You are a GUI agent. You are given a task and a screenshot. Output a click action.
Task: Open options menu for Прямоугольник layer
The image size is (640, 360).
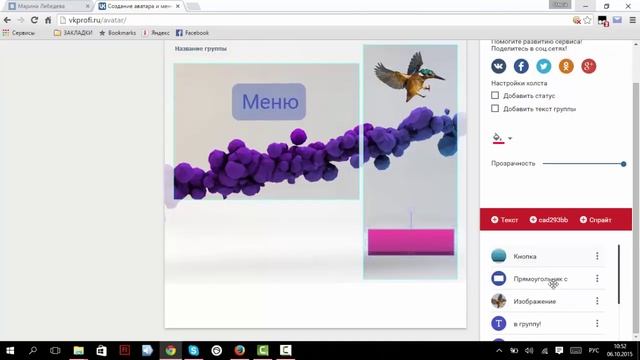click(x=597, y=278)
